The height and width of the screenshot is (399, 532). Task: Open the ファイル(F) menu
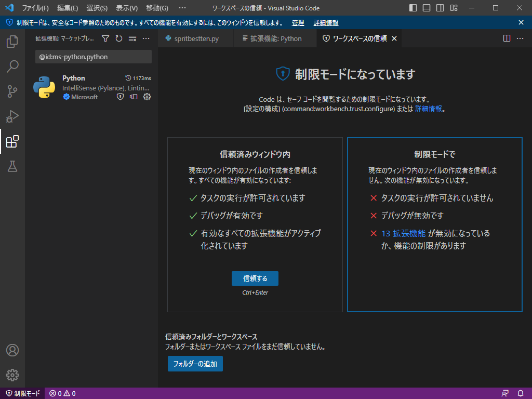tap(35, 8)
